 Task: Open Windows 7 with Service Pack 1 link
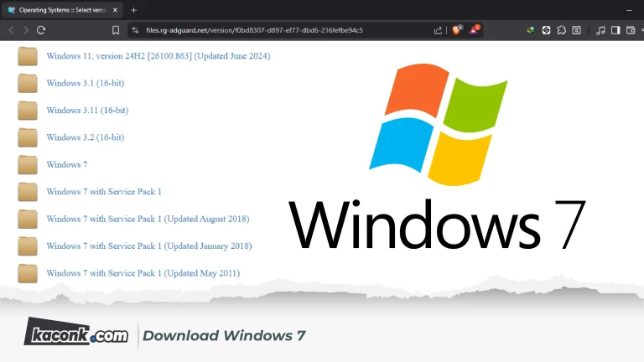click(x=104, y=192)
